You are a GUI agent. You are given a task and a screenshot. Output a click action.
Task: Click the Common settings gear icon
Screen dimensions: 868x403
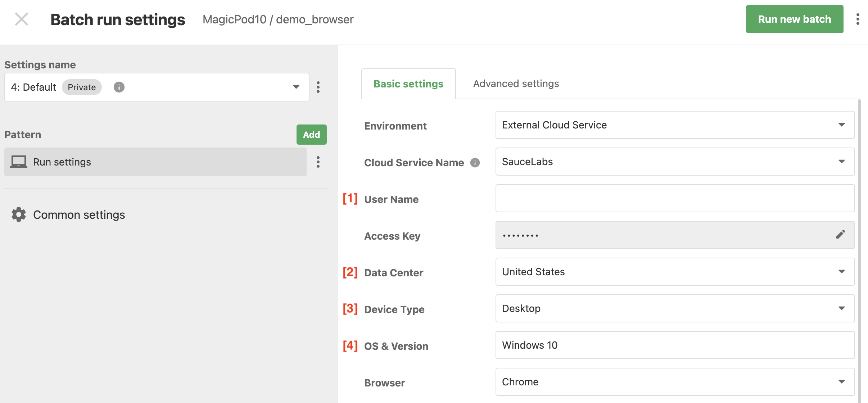coord(19,214)
